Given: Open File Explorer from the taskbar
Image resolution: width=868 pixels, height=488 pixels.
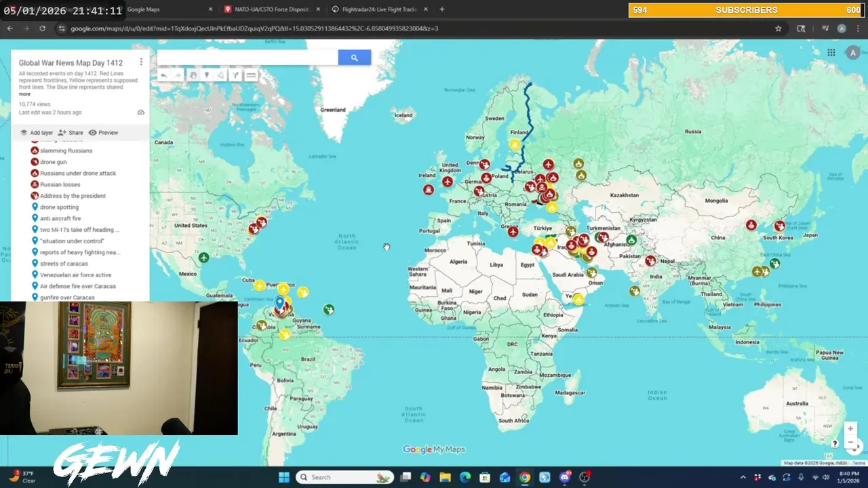Looking at the screenshot, I should [446, 477].
